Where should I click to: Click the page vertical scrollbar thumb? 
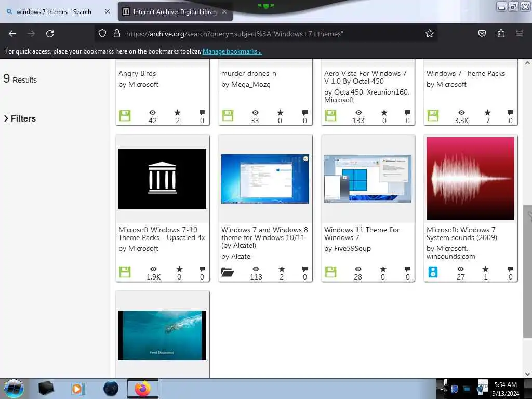527,271
